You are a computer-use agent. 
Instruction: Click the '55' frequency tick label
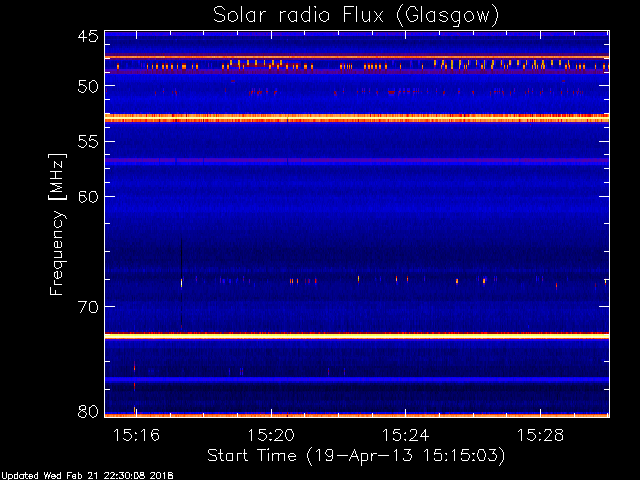tap(88, 142)
